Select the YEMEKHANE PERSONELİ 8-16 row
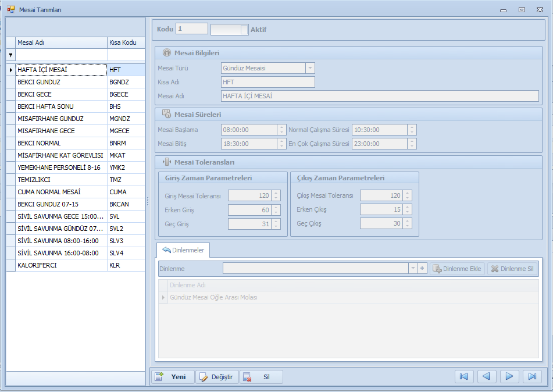Image resolution: width=553 pixels, height=392 pixels. coord(76,168)
